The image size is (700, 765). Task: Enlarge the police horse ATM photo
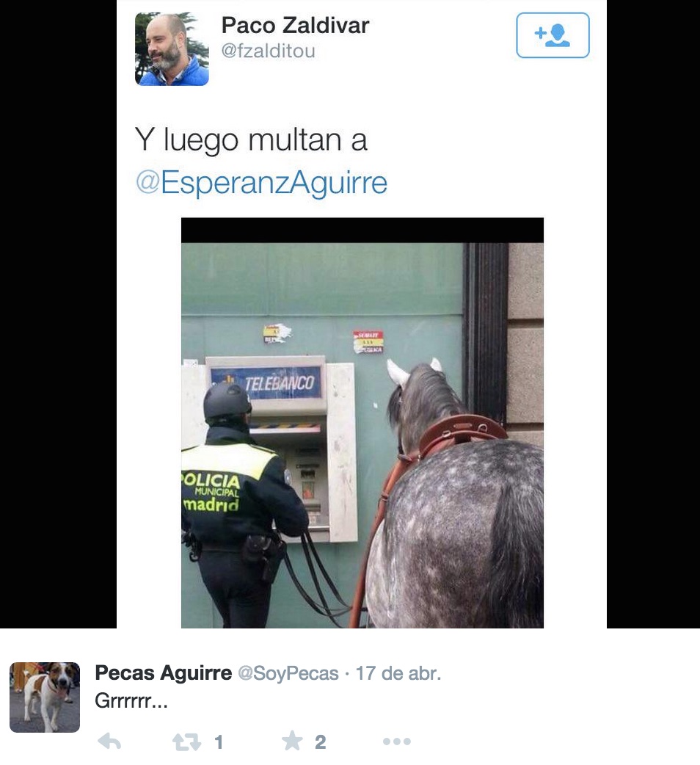[362, 422]
